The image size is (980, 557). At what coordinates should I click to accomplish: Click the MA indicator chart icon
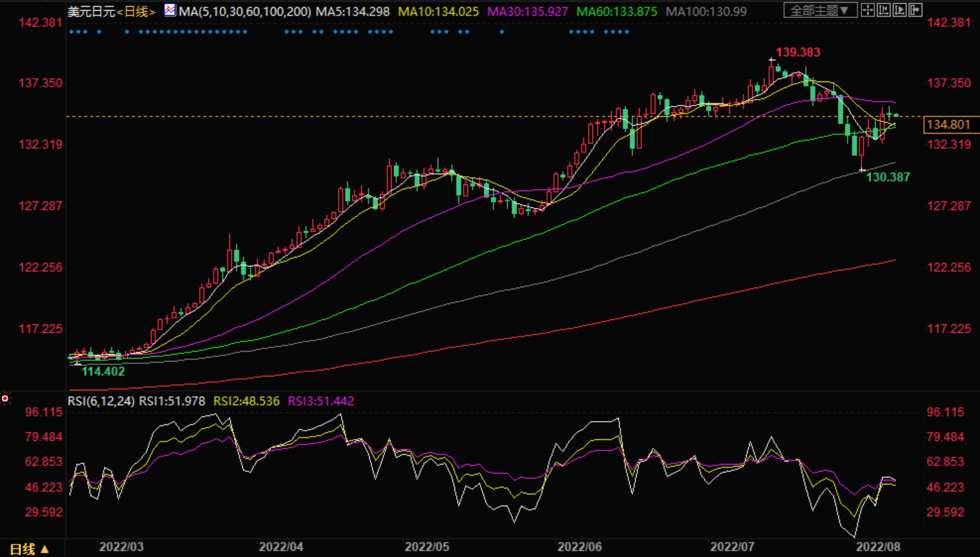click(x=170, y=10)
